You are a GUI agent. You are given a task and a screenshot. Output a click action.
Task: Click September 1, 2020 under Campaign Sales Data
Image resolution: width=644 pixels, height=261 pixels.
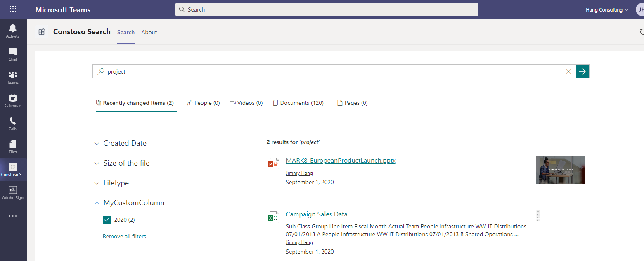click(x=310, y=252)
